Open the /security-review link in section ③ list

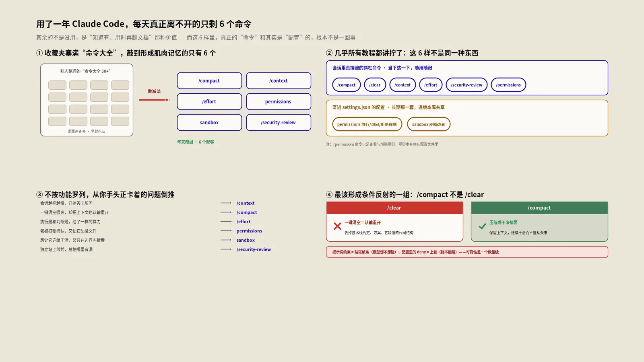coord(254,249)
